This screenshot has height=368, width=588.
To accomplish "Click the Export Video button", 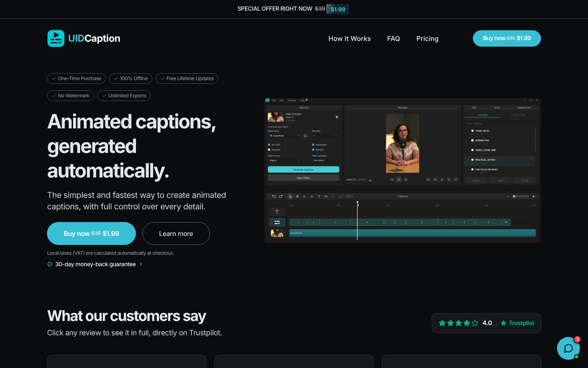I will click(303, 178).
